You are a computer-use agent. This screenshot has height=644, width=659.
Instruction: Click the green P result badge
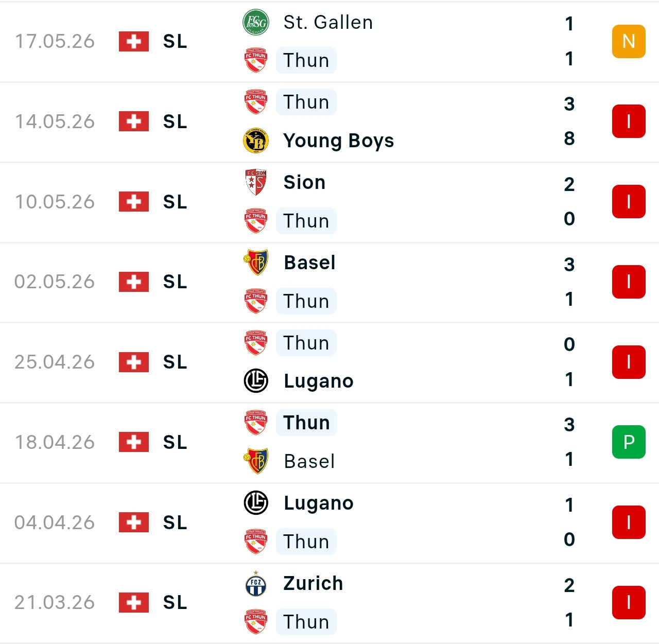[629, 442]
